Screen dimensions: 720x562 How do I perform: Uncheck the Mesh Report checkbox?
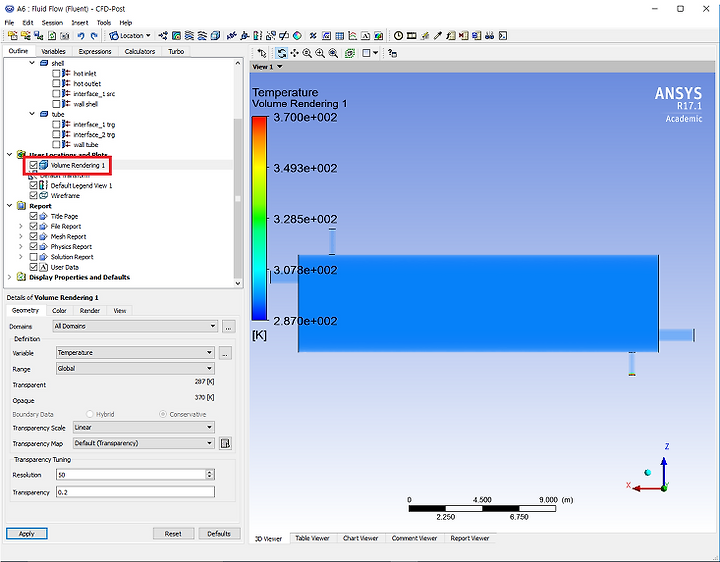pyautogui.click(x=33, y=236)
